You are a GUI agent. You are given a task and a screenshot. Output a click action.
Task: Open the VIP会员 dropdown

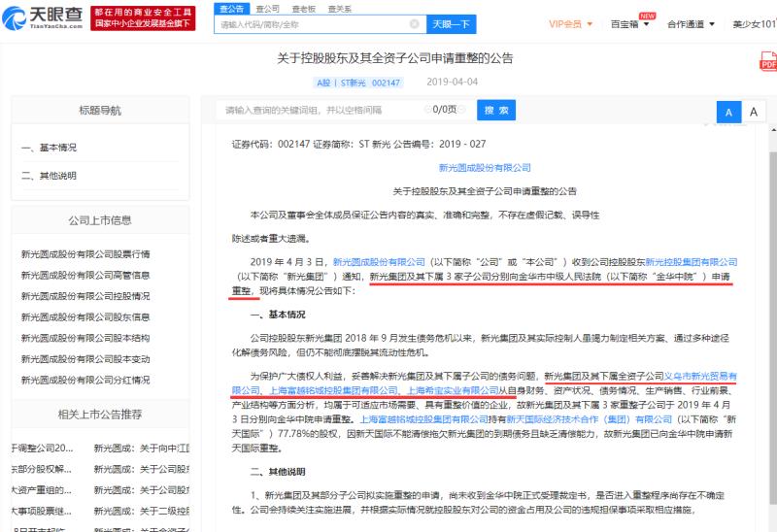570,24
